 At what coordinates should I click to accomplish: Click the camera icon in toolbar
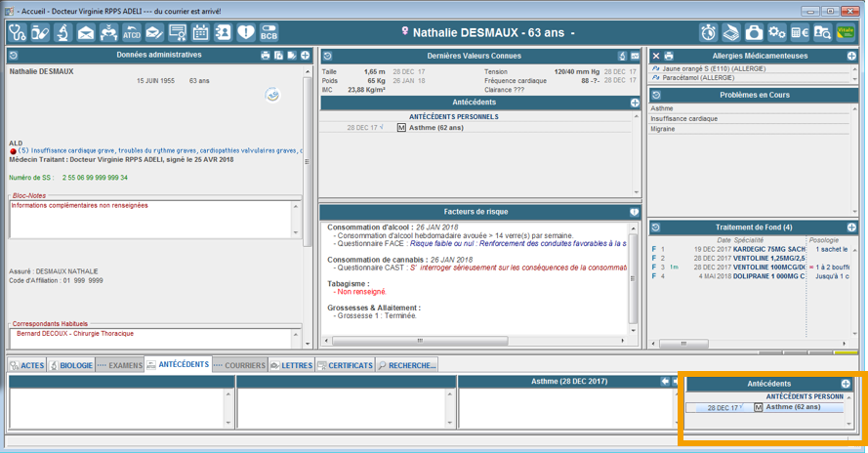[754, 33]
